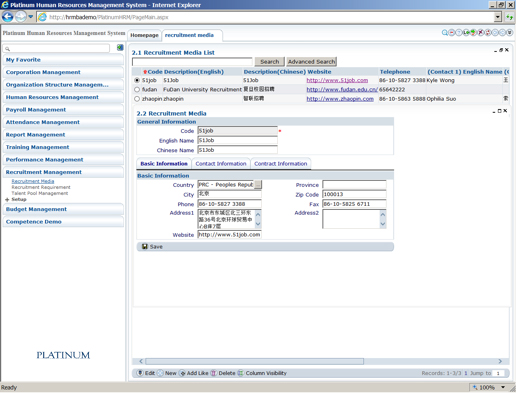Viewport: 516px width, 393px height.
Task: Switch to Contact Information tab
Action: (x=221, y=164)
